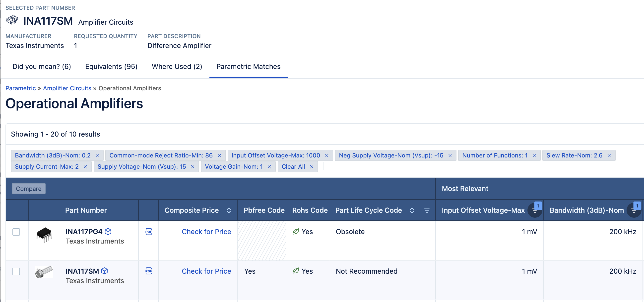Viewport: 644px width, 302px height.
Task: Click Clear All filters chip
Action: tap(293, 167)
